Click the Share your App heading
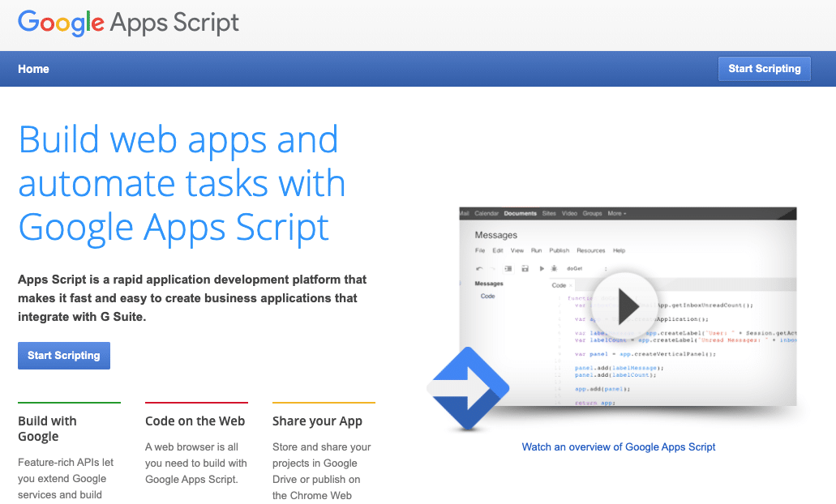Image resolution: width=836 pixels, height=504 pixels. (317, 421)
